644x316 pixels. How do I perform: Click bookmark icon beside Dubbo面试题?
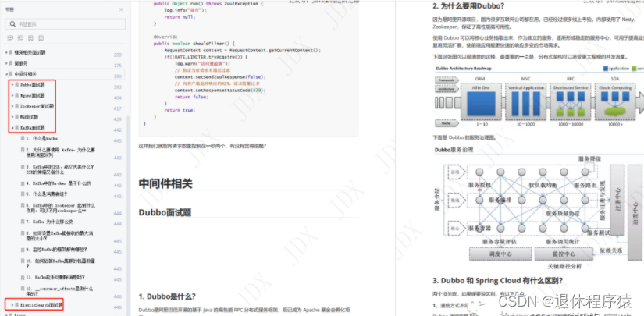[17, 84]
